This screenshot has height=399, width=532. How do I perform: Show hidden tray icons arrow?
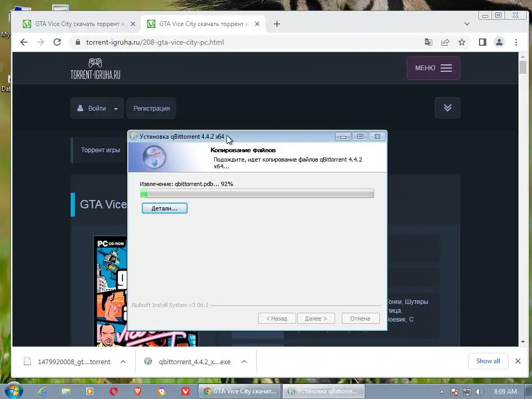[x=442, y=392]
